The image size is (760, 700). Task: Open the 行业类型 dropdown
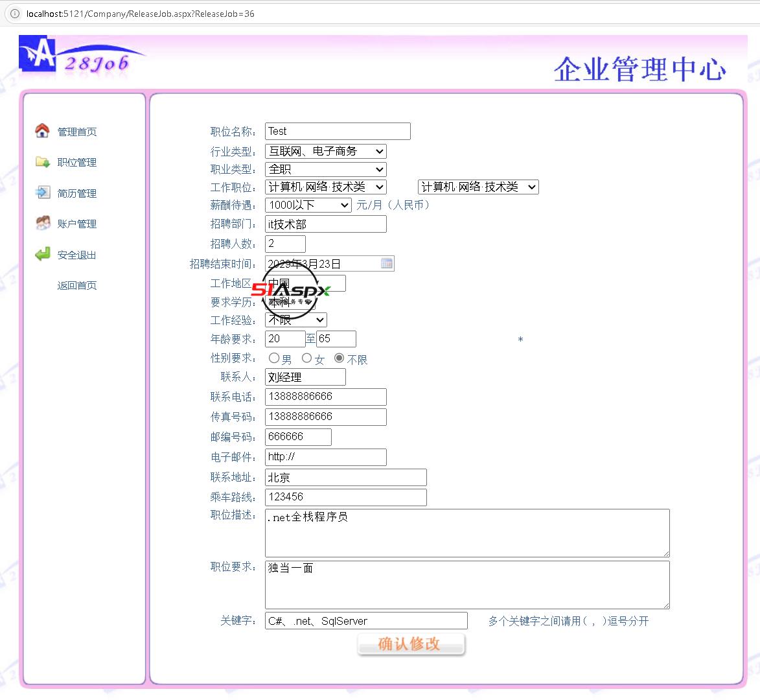click(326, 151)
